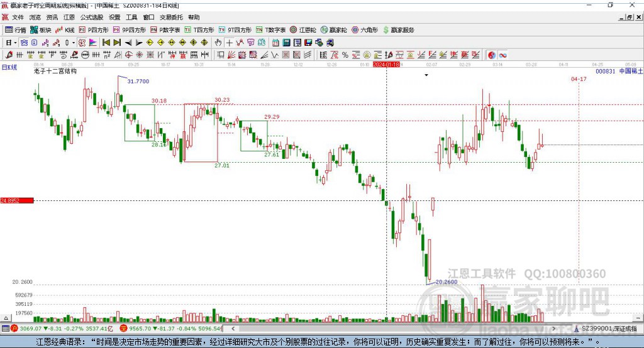Open the 帮助 menu

194,17
